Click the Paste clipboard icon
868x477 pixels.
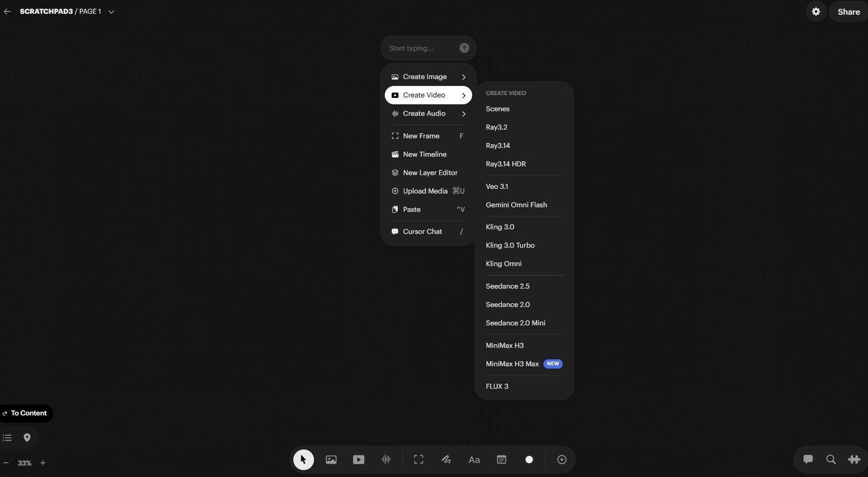pos(395,210)
